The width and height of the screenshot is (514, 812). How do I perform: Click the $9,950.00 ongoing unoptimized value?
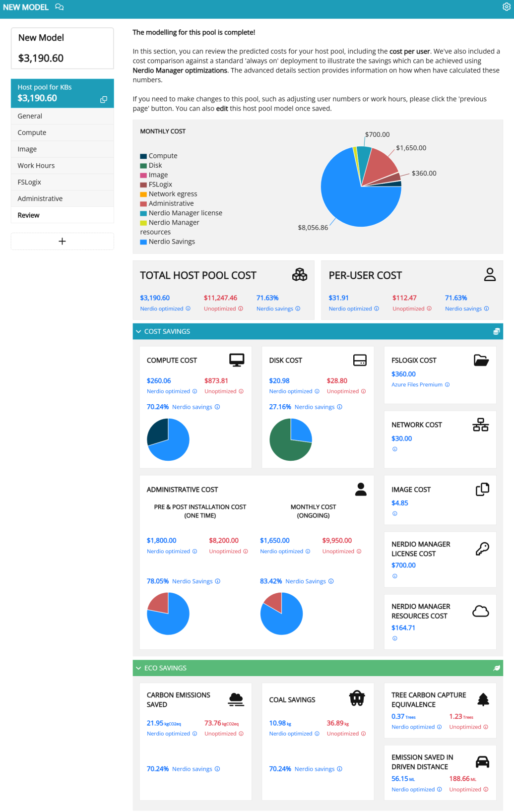(x=337, y=540)
